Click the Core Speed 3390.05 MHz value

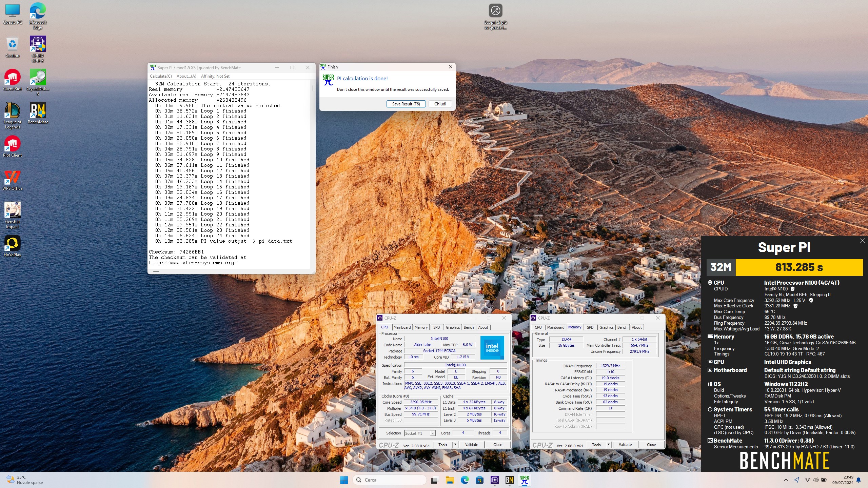(421, 402)
